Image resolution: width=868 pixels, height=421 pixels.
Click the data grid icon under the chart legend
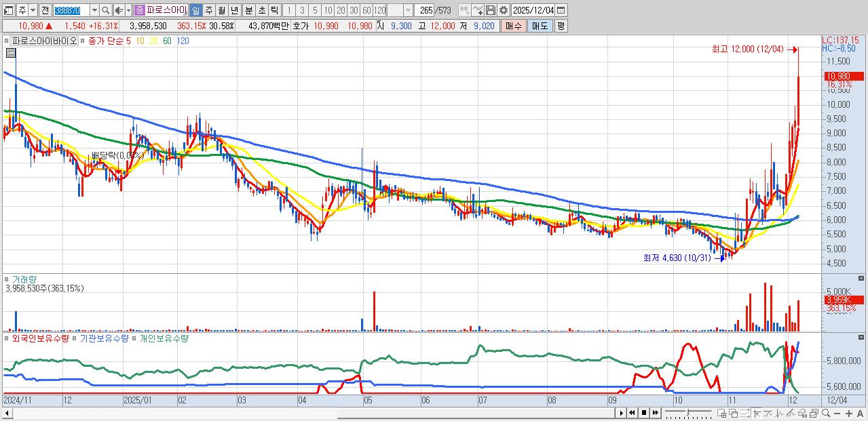point(11,52)
